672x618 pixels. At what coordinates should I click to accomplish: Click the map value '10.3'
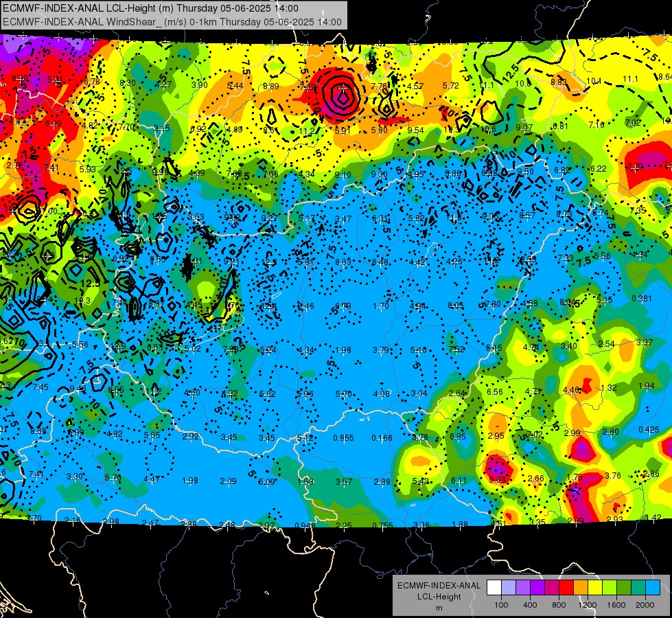click(82, 301)
